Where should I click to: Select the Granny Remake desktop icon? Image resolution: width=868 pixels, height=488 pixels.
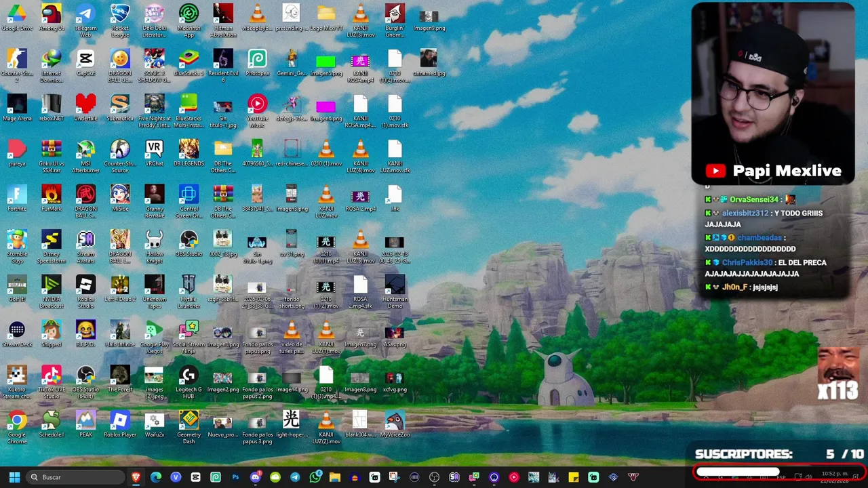pyautogui.click(x=154, y=201)
